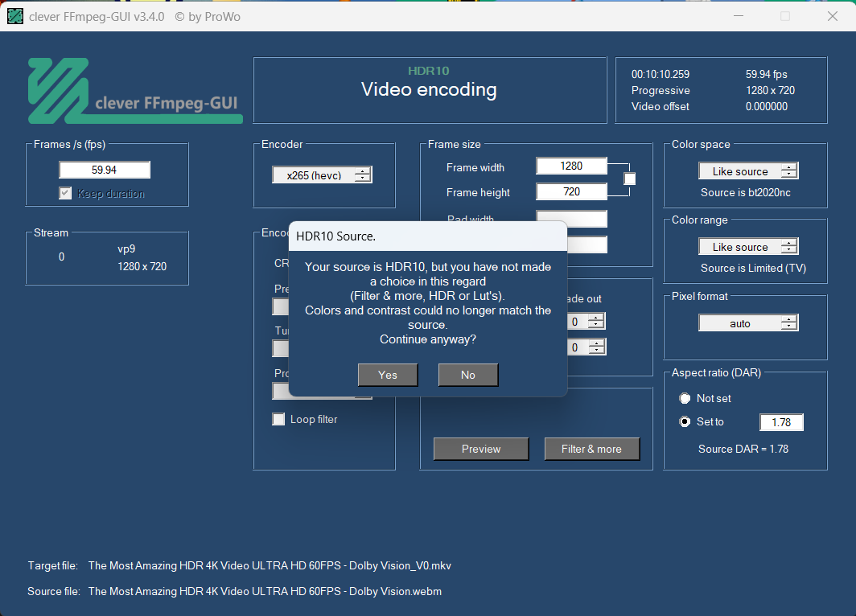856x616 pixels.
Task: Click the Frame width field 1280
Action: [x=571, y=166]
